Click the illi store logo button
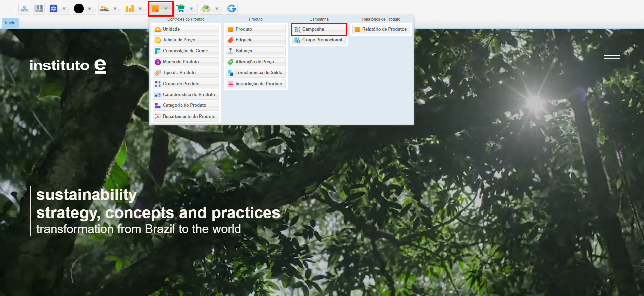 pos(24,9)
